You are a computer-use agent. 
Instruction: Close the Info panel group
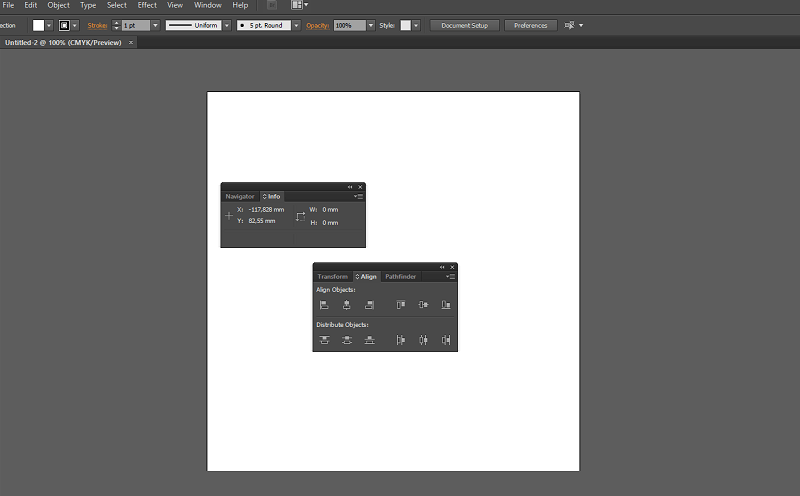pos(360,187)
